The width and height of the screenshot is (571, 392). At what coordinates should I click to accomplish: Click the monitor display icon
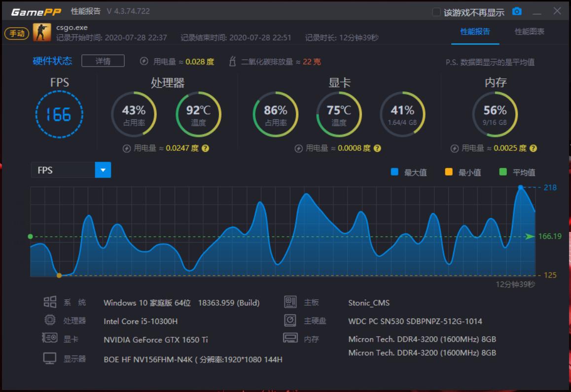click(x=50, y=358)
